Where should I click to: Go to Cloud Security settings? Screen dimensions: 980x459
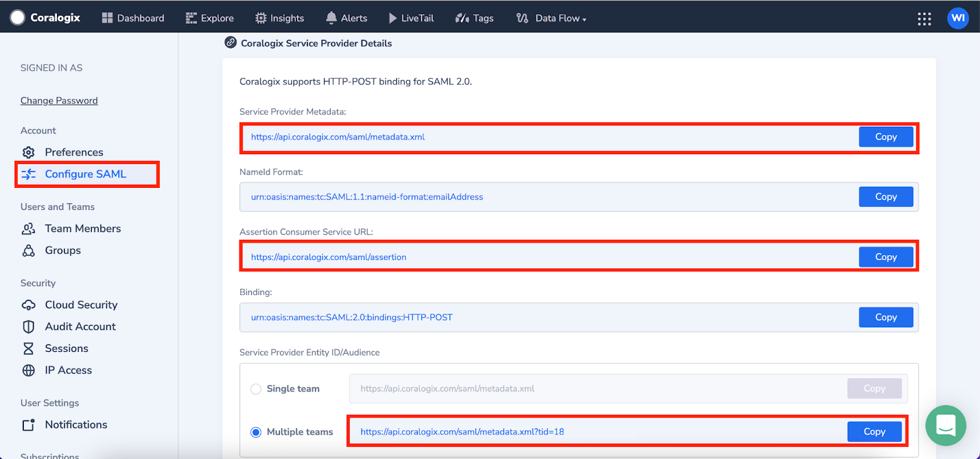(81, 305)
